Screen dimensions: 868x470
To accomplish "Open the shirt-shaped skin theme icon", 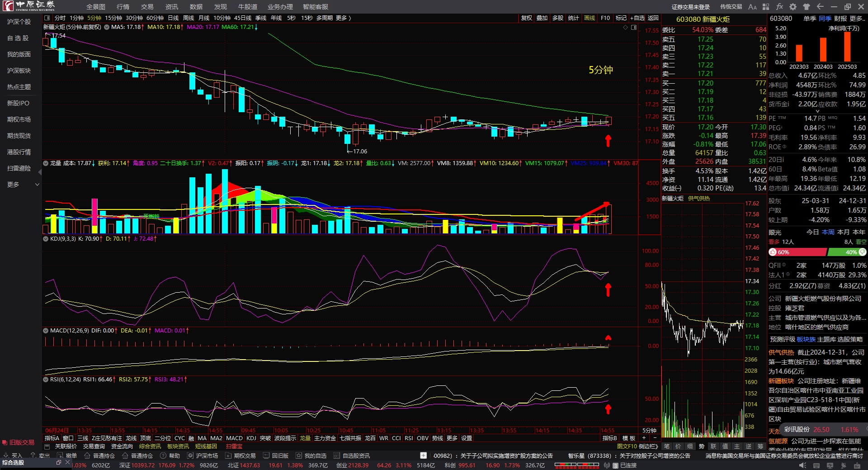I will (x=807, y=7).
